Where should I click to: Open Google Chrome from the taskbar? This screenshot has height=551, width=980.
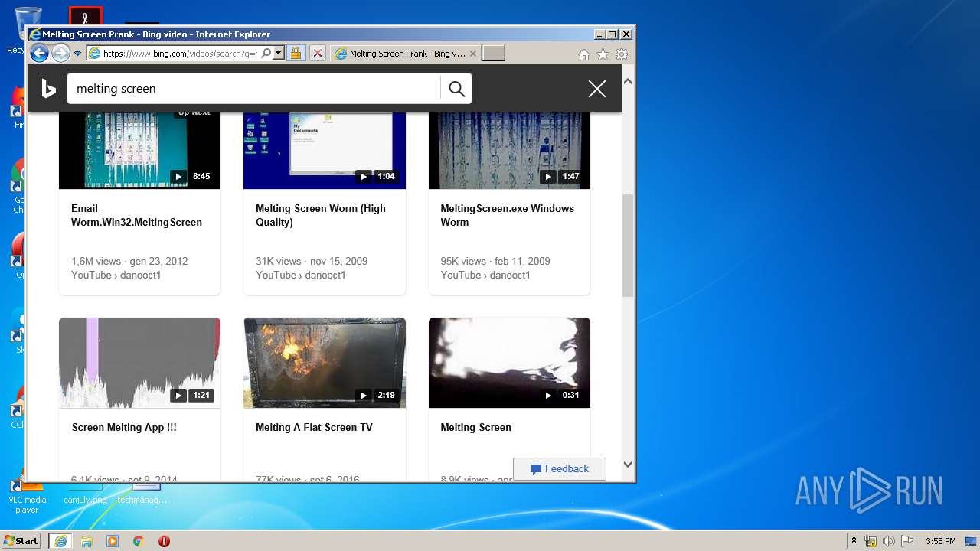(139, 541)
